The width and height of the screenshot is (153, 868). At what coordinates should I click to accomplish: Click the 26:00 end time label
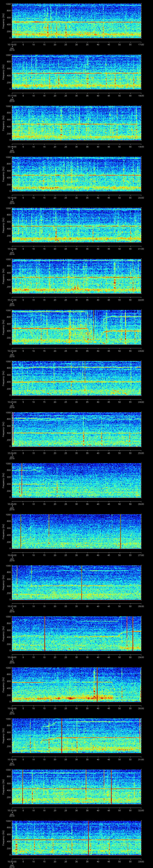[x=141, y=504]
